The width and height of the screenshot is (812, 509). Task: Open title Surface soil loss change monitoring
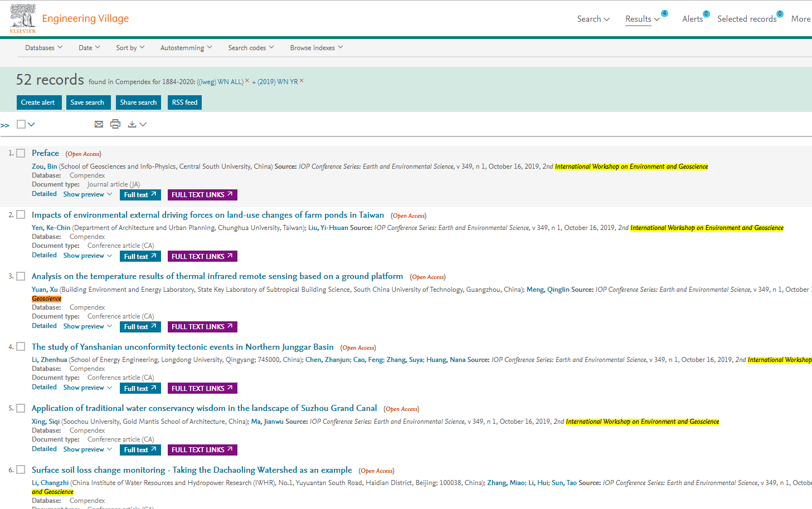tap(192, 470)
